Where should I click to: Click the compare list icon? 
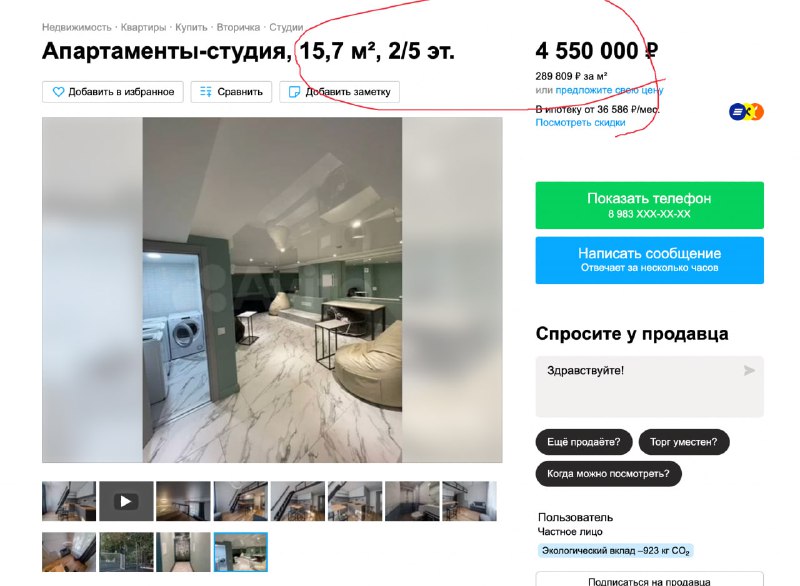pyautogui.click(x=206, y=92)
